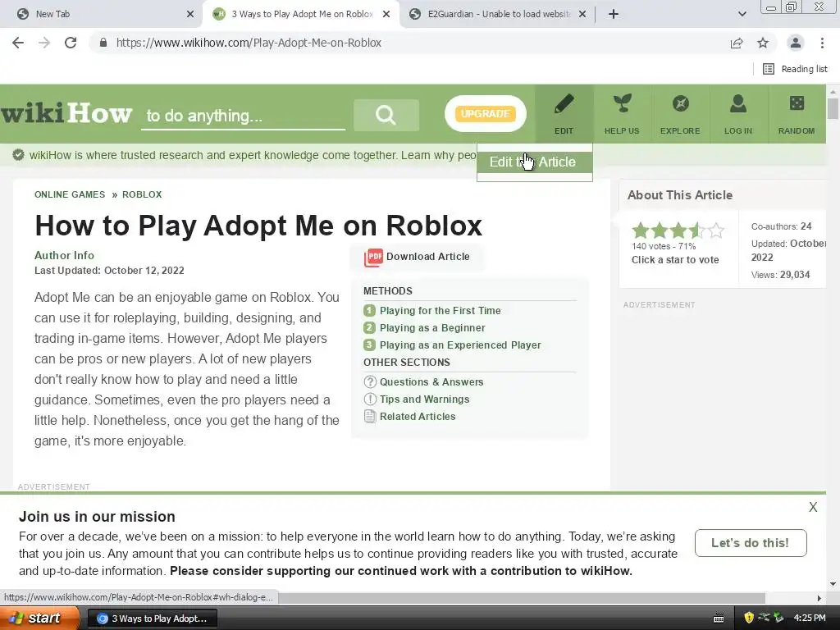The height and width of the screenshot is (630, 840).
Task: Go to Related Articles section
Action: pos(418,416)
